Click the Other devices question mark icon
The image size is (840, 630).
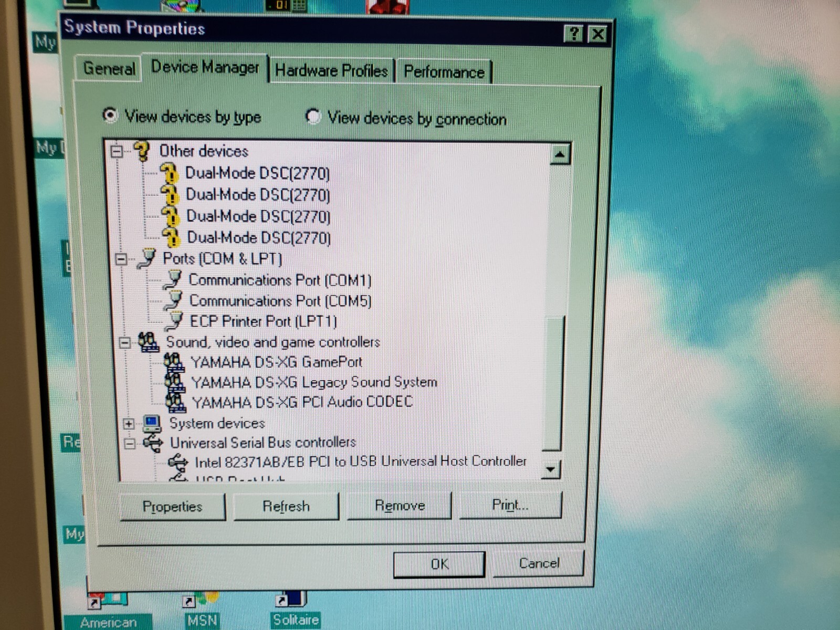(x=142, y=151)
